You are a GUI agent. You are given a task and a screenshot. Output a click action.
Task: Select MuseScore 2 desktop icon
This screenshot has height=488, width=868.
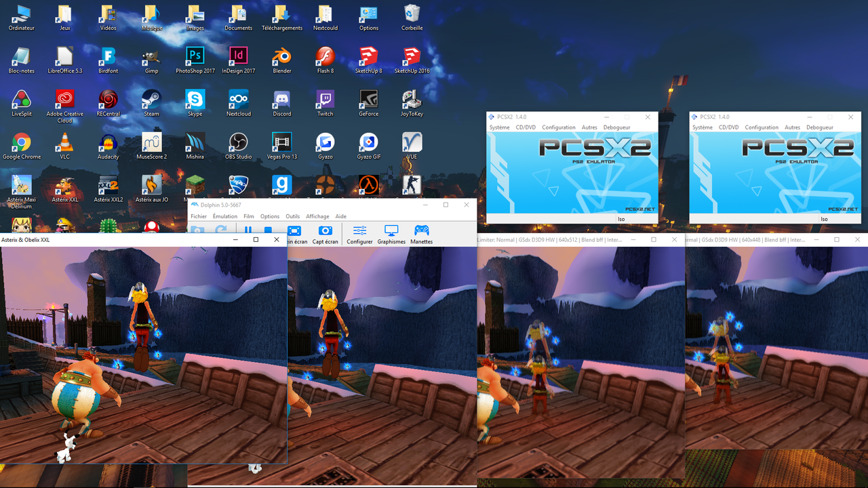coord(151,146)
